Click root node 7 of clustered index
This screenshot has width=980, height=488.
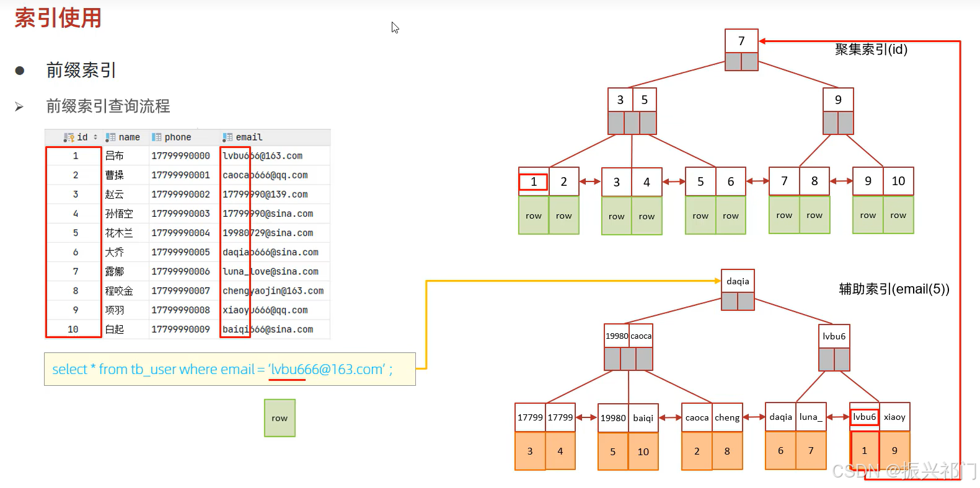click(741, 41)
